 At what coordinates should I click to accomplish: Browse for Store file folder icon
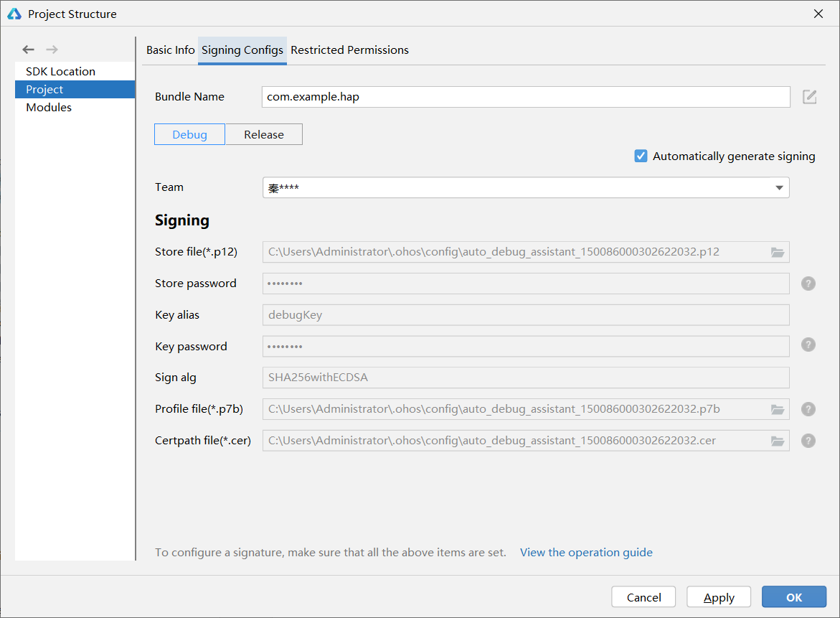coord(778,252)
